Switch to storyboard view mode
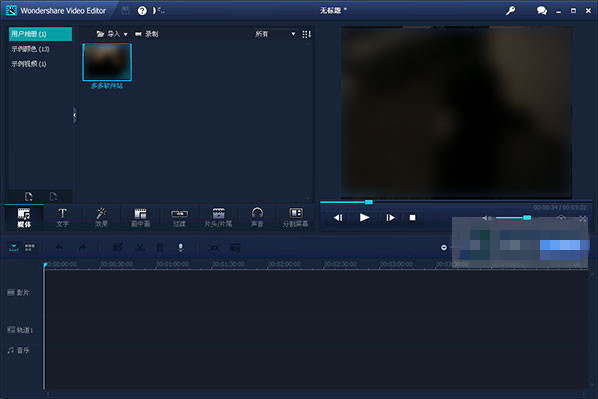This screenshot has height=399, width=598. (30, 248)
